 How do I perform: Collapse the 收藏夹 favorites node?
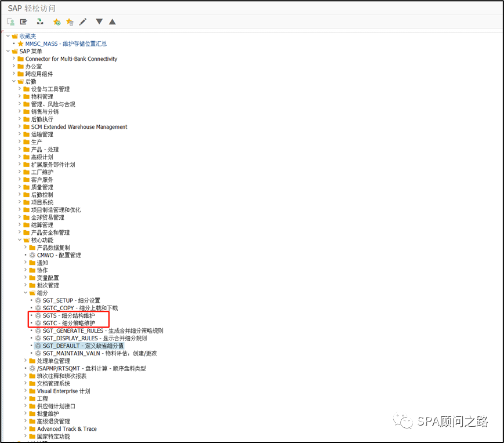[x=8, y=36]
